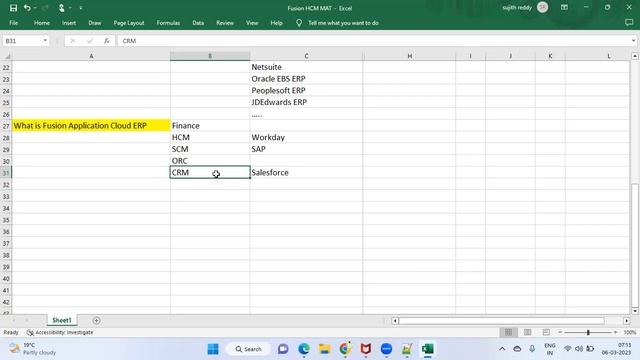This screenshot has width=640, height=360.
Task: Switch to the Formulas ribbon tab
Action: tap(168, 23)
